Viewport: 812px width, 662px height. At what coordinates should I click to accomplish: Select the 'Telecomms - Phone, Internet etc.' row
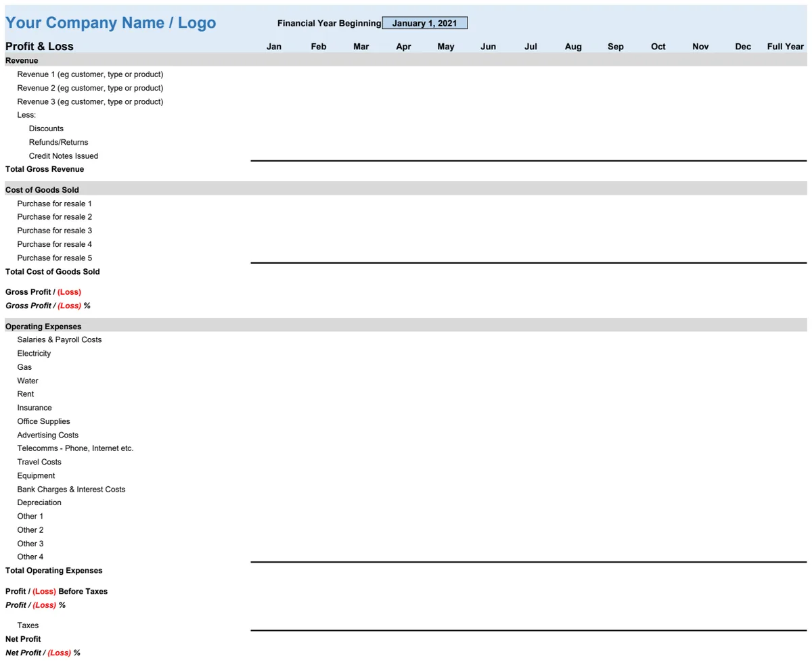(75, 448)
